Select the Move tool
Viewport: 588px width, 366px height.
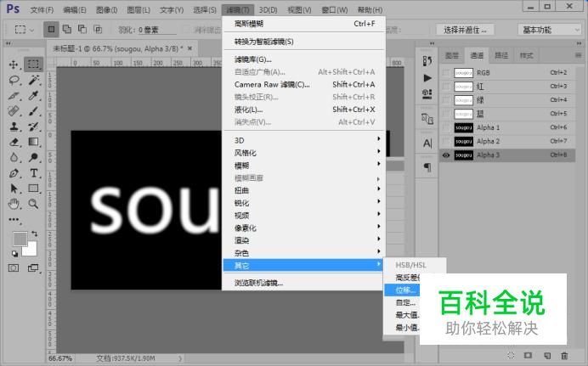pyautogui.click(x=14, y=65)
